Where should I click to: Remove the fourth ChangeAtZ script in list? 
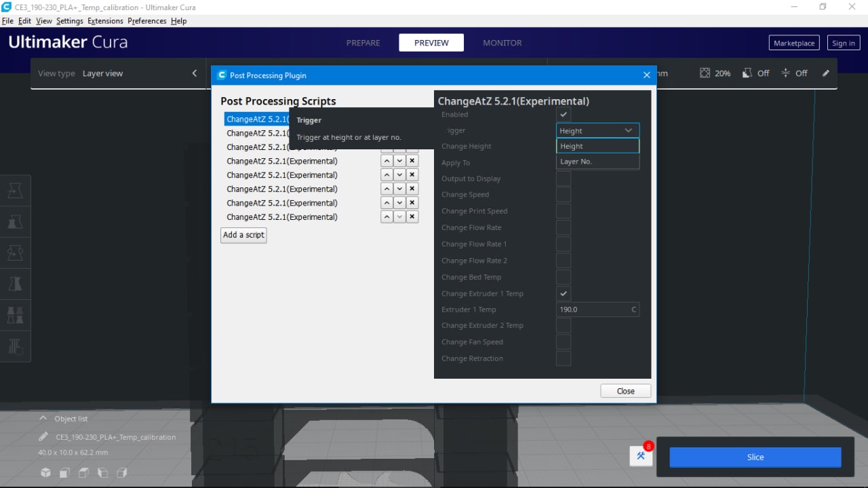(x=412, y=161)
